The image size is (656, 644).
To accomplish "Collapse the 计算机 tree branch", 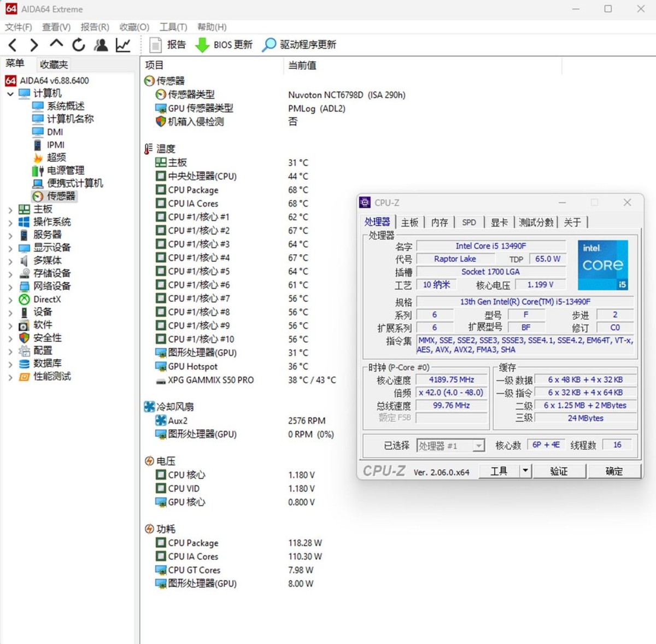I will (x=10, y=93).
